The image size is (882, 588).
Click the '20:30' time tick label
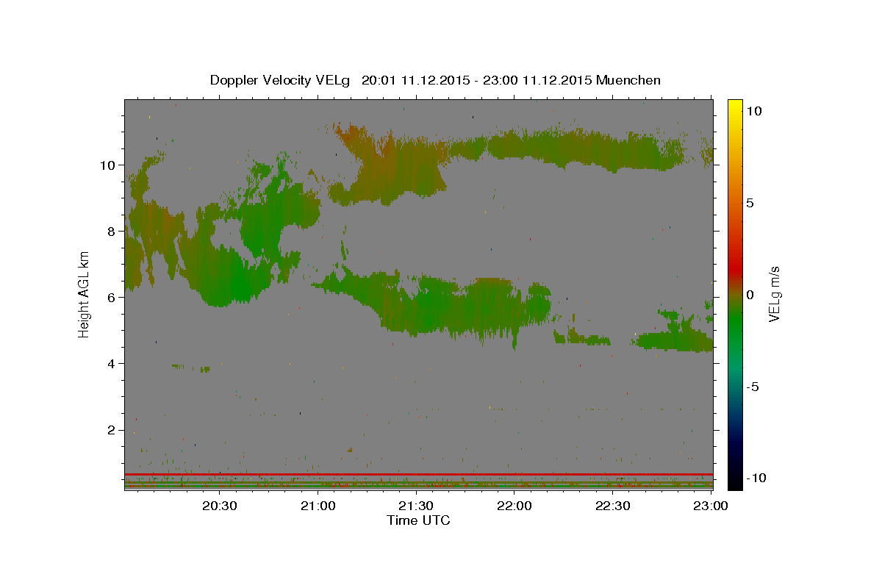[220, 506]
